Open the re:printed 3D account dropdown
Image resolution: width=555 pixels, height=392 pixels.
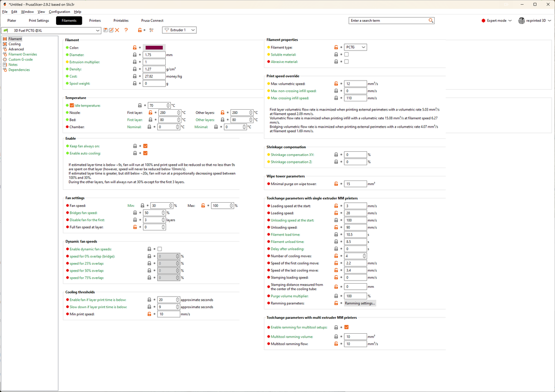pos(549,20)
